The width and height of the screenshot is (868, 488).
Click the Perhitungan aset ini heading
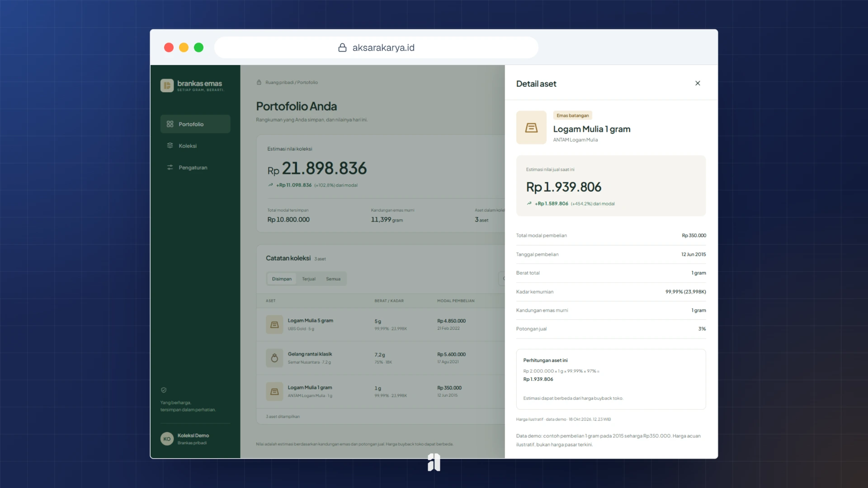point(545,361)
